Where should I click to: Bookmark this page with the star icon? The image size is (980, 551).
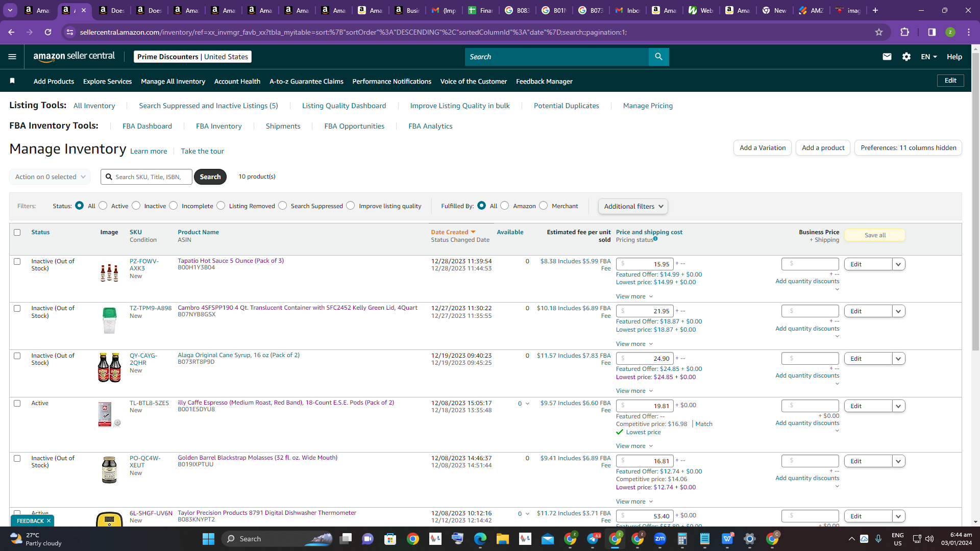point(879,32)
